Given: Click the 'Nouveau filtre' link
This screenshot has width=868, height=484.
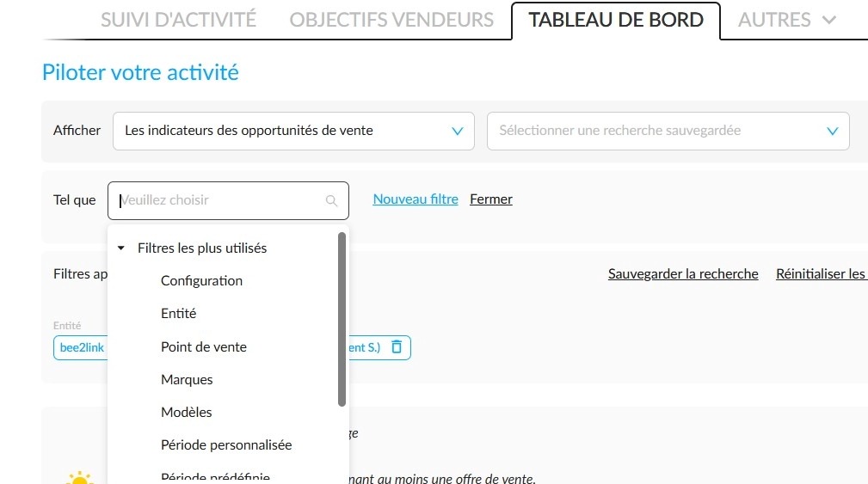Looking at the screenshot, I should (x=416, y=199).
